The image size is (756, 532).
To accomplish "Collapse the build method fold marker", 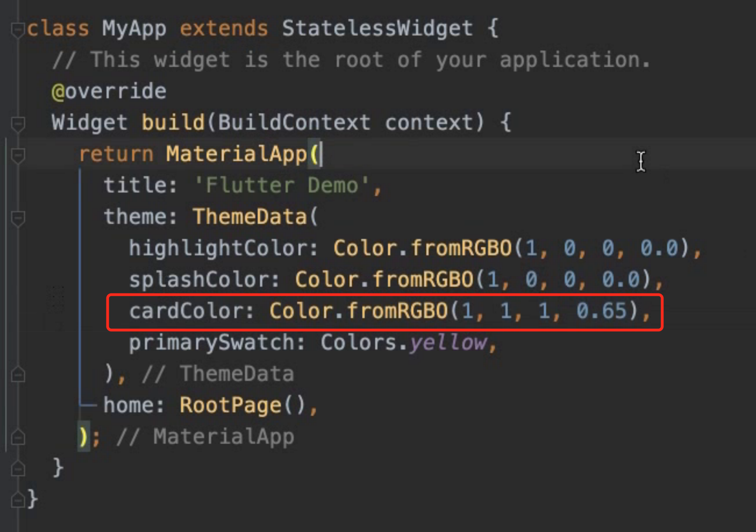I will click(18, 124).
